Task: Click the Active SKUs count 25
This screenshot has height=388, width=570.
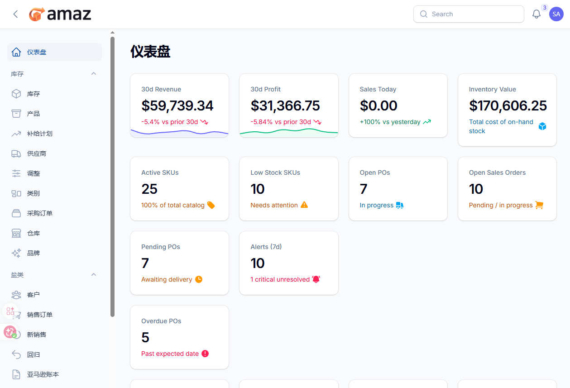Action: [149, 189]
